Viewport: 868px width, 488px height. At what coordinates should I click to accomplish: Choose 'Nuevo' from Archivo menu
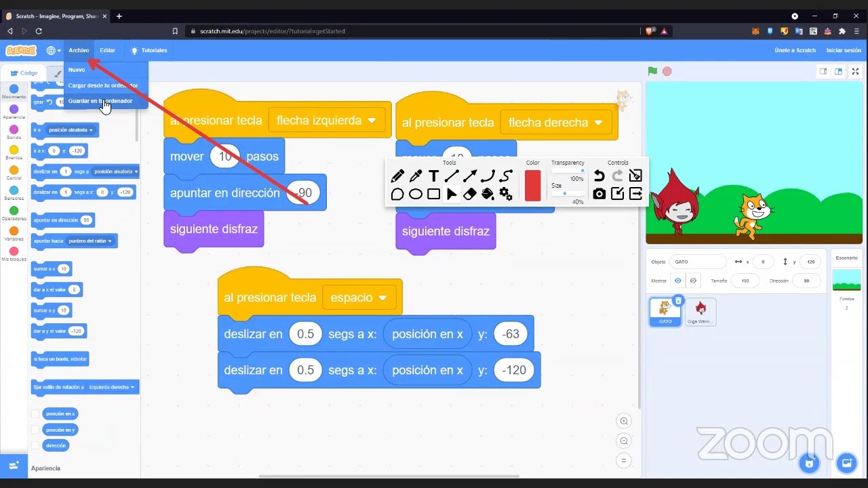tap(106, 70)
